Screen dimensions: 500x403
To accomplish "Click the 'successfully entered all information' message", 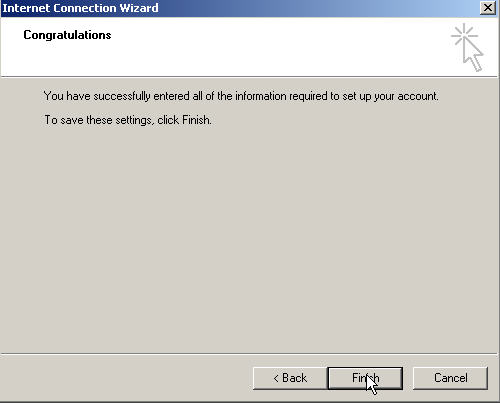I will pos(241,96).
